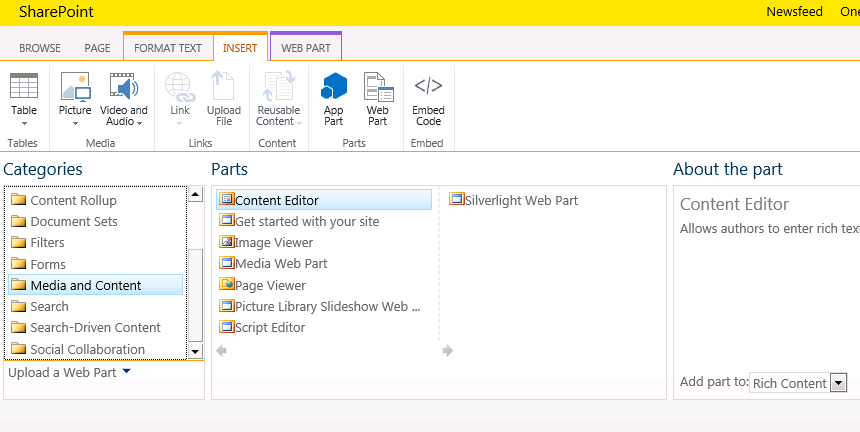Viewport: 860px width, 432px height.
Task: Click the Embed Code icon
Action: click(x=428, y=86)
